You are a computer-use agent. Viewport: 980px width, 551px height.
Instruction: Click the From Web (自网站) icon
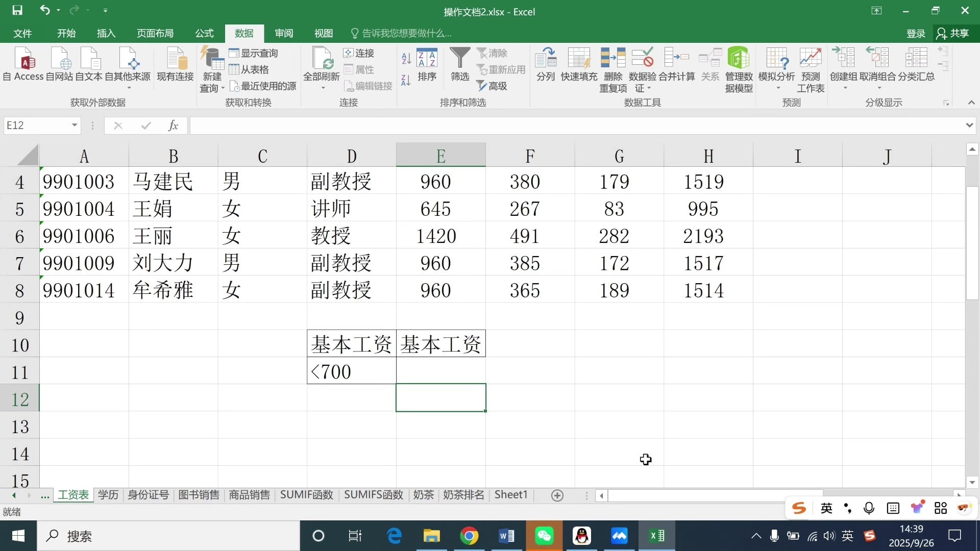pos(59,64)
